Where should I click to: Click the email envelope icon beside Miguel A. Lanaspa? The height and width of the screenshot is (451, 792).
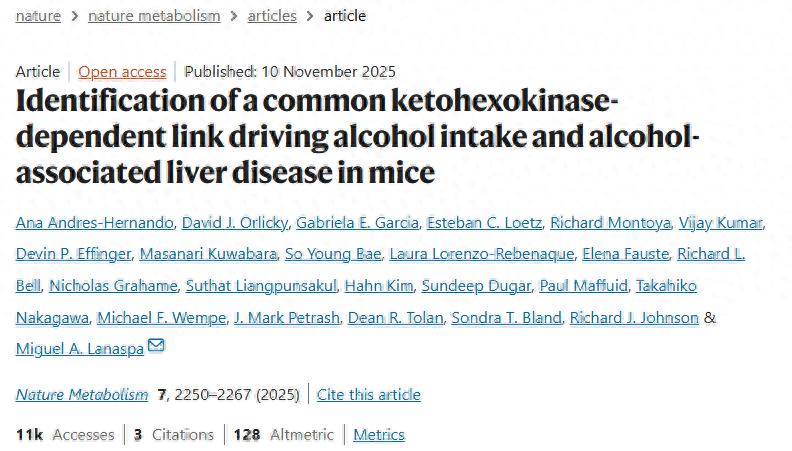coord(156,346)
